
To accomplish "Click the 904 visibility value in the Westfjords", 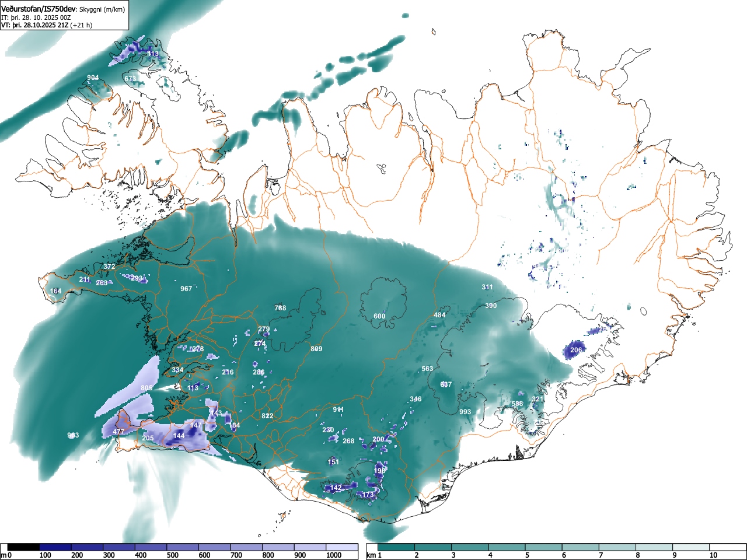I will pyautogui.click(x=93, y=78).
